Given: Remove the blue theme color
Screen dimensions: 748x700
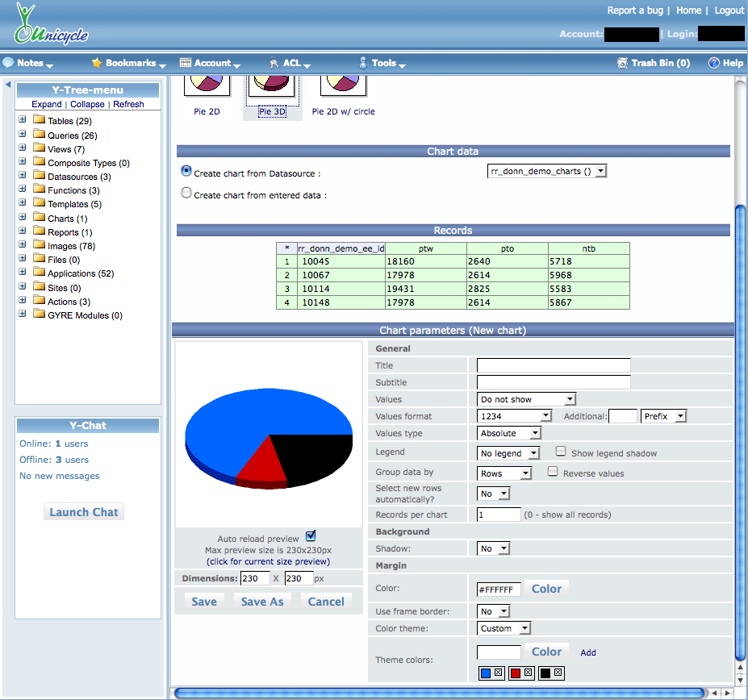Looking at the screenshot, I should (x=499, y=673).
